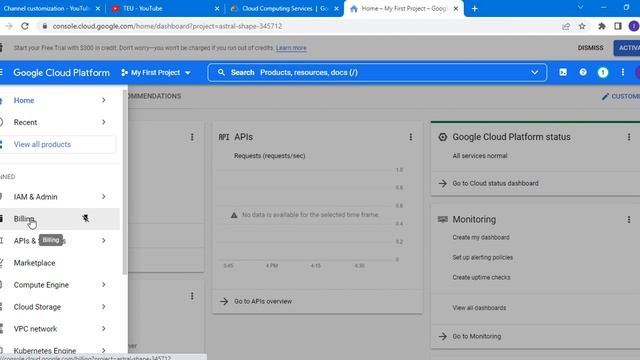This screenshot has width=640, height=360.
Task: Open a new browser tab
Action: (x=474, y=9)
